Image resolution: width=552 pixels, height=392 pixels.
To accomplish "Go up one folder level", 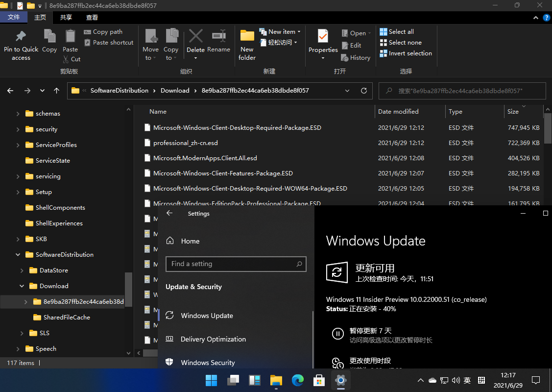I will click(x=56, y=91).
